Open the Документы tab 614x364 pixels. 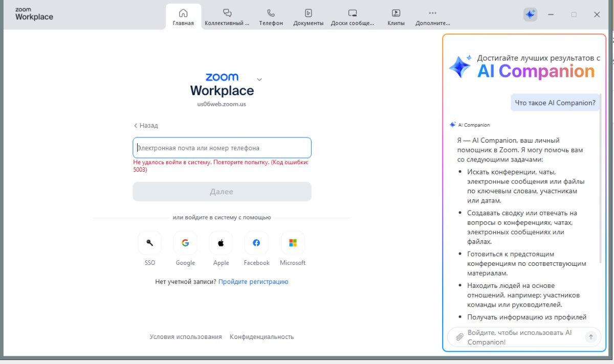coord(308,17)
